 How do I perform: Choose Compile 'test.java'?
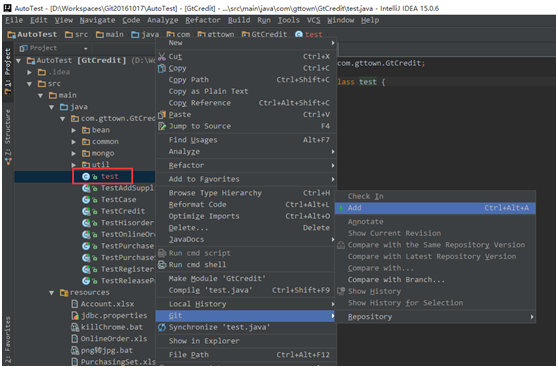point(246,290)
